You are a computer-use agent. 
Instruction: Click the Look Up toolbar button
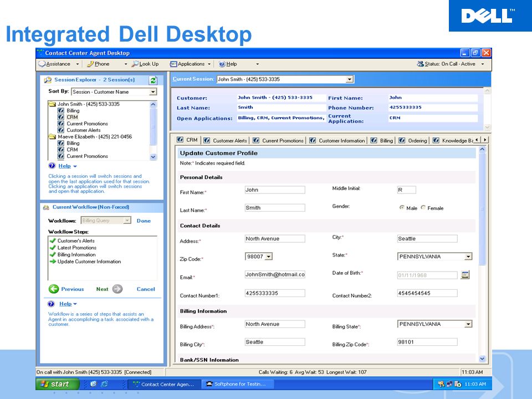pos(145,64)
